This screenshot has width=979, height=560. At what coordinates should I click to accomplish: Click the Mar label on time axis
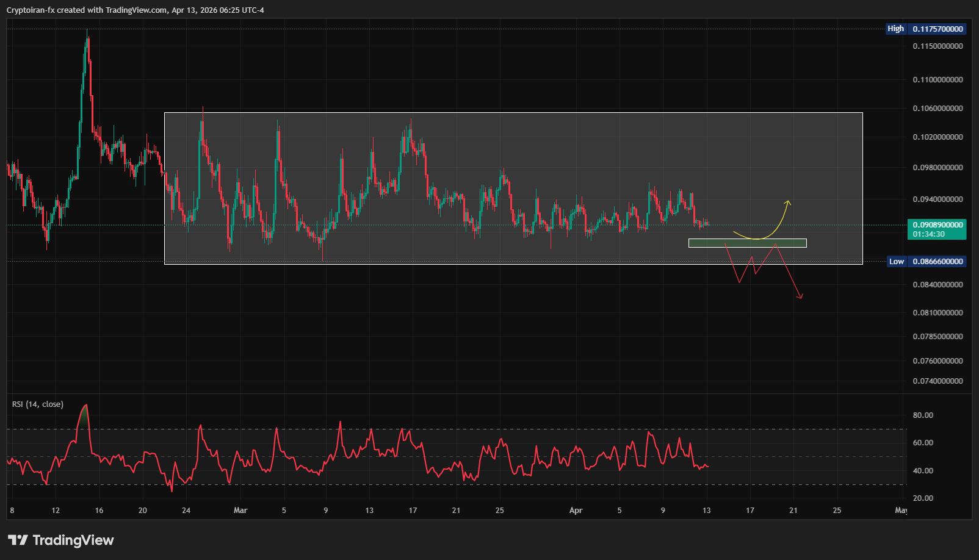[240, 510]
